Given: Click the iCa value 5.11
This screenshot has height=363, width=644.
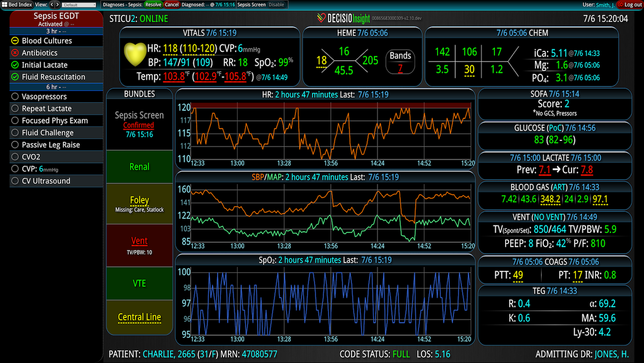Looking at the screenshot, I should [x=559, y=53].
